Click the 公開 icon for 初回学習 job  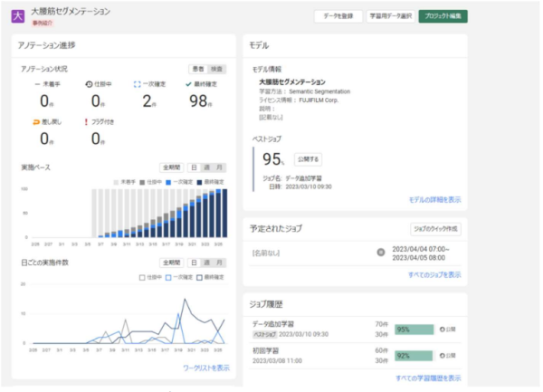[443, 357]
